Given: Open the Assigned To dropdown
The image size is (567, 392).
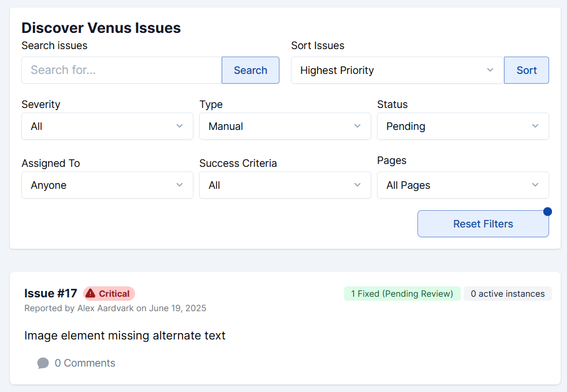Looking at the screenshot, I should 107,185.
